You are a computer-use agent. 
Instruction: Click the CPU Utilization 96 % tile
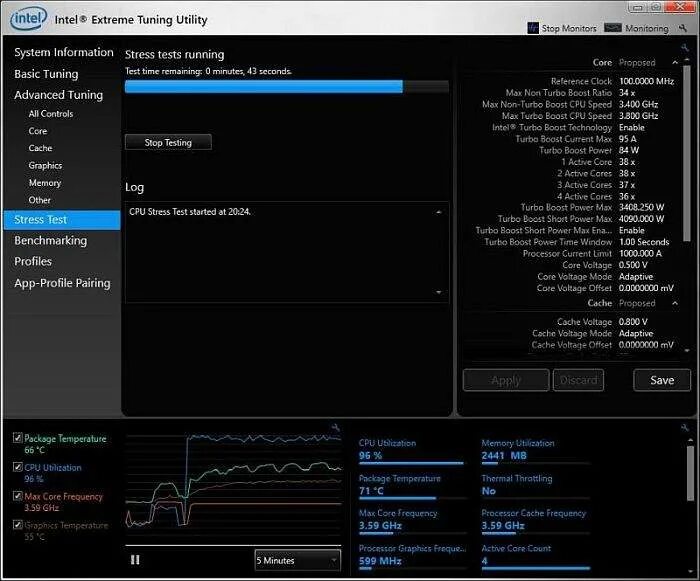tap(411, 451)
